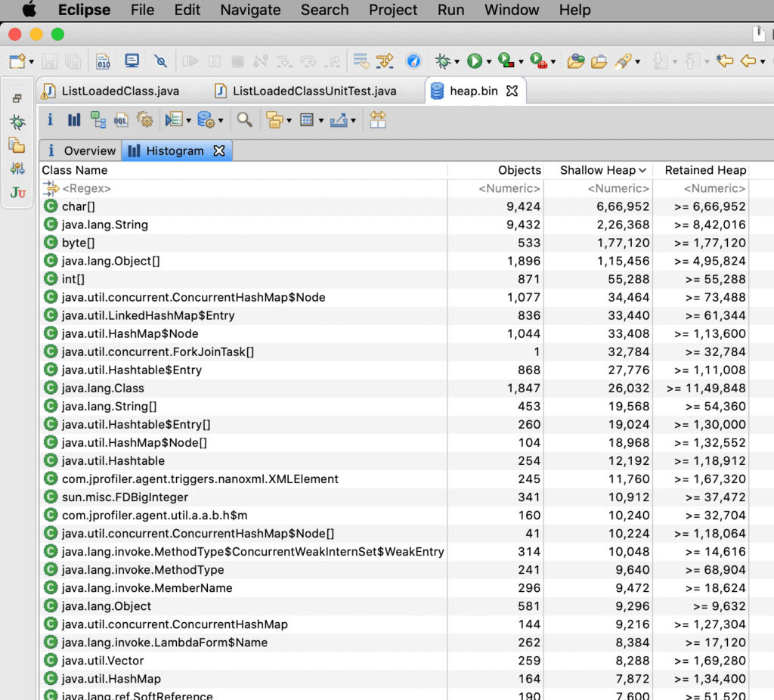Screen dimensions: 774x700
Task: Click the Numeric filter under Objects
Action: click(x=495, y=188)
